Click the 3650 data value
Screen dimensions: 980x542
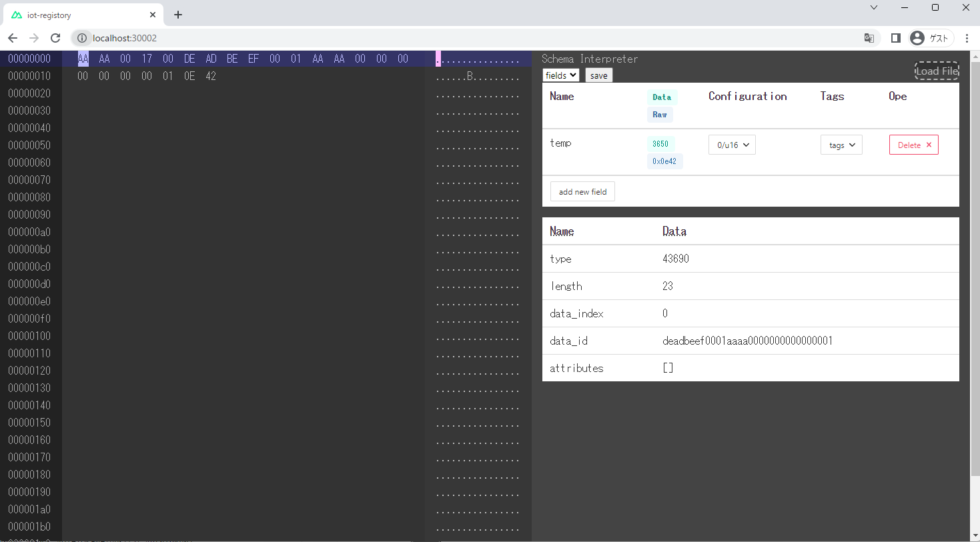pos(660,143)
